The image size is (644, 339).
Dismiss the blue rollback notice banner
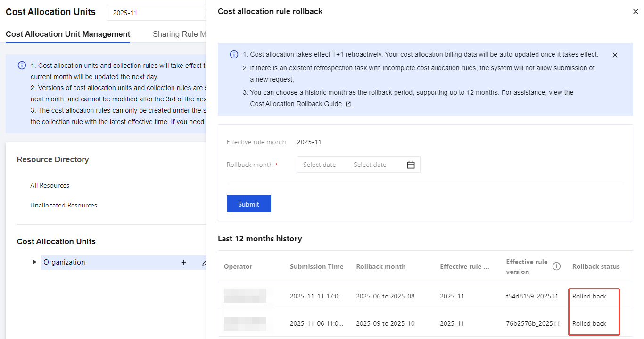click(614, 55)
